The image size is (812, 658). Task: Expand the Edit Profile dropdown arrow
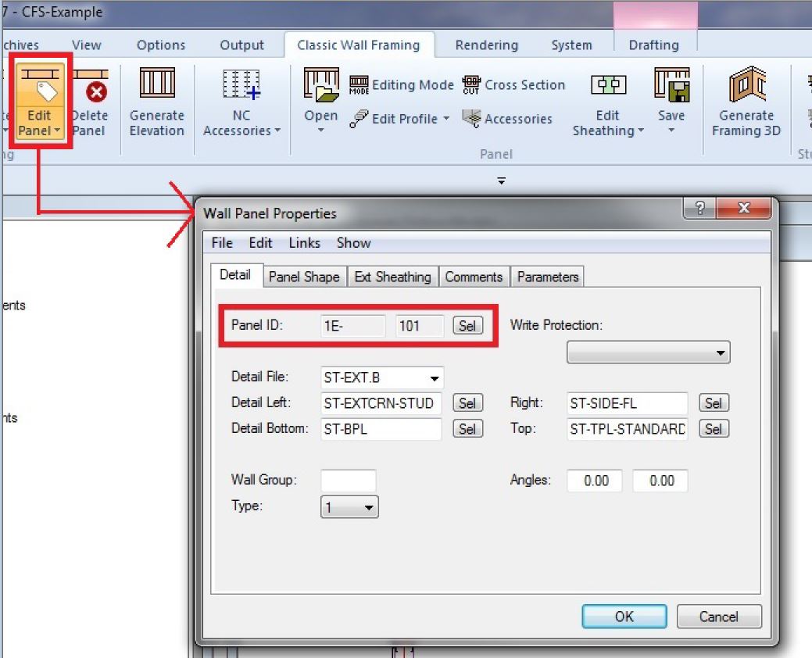[446, 120]
